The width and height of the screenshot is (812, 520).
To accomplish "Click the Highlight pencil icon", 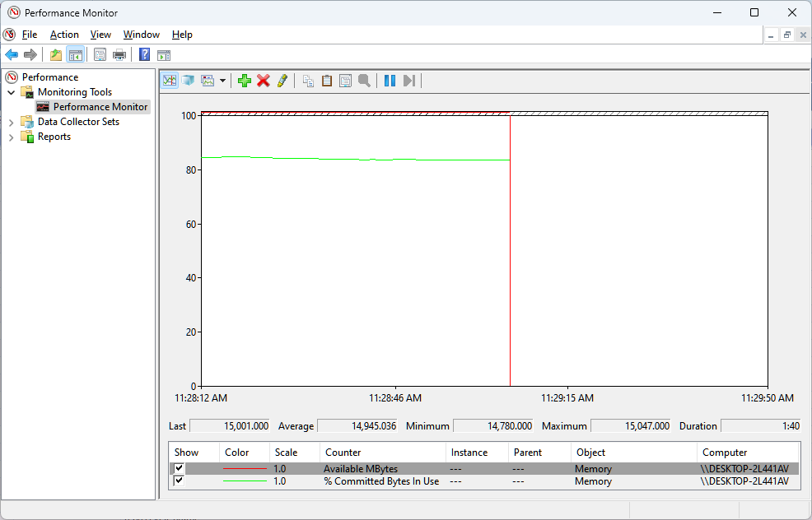I will 282,81.
